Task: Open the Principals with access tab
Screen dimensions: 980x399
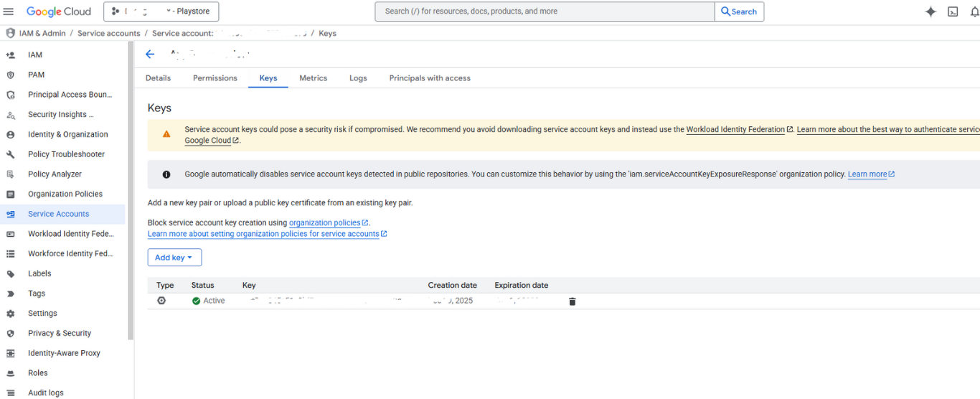Action: tap(430, 78)
